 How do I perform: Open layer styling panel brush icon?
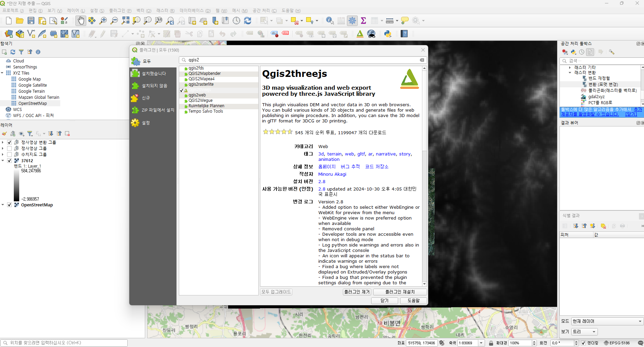coord(4,134)
